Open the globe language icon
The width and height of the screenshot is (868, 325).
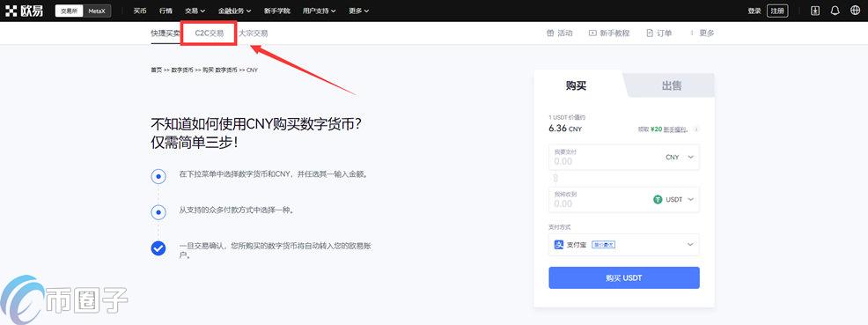tap(855, 11)
